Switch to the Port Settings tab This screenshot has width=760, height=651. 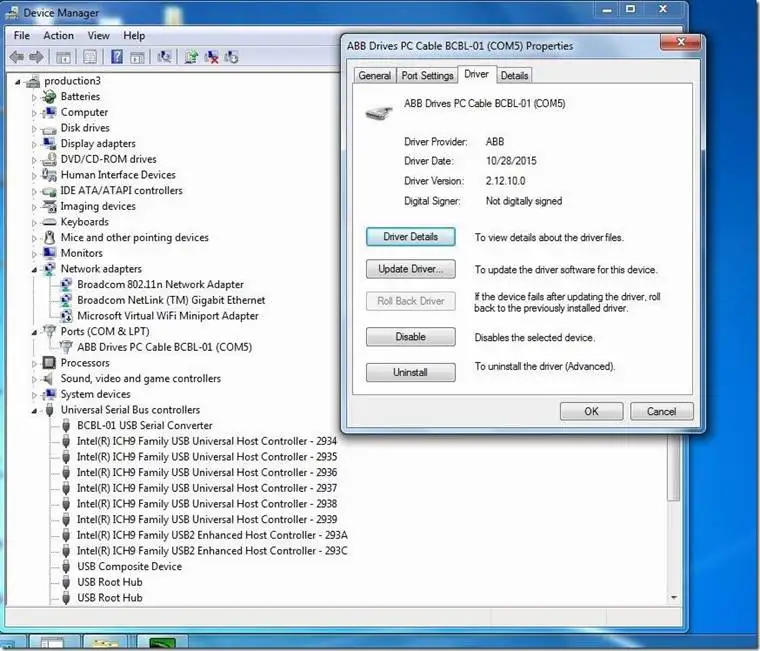pyautogui.click(x=427, y=76)
